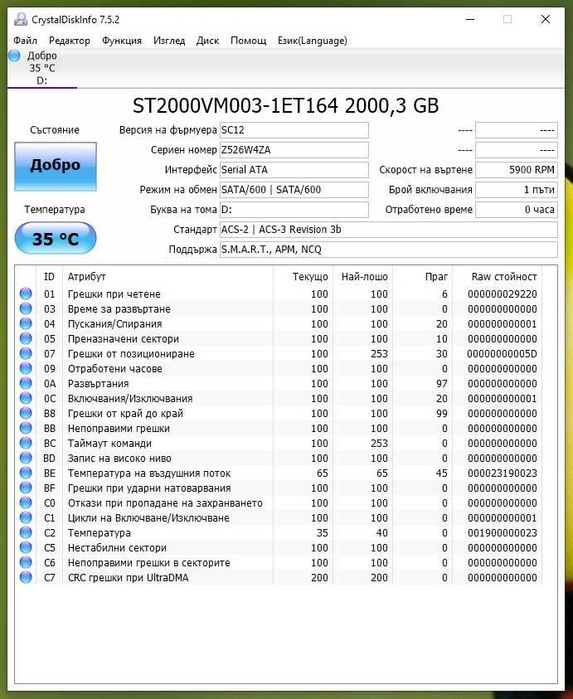The width and height of the screenshot is (573, 699).
Task: Open the Помощ menu
Action: (248, 41)
